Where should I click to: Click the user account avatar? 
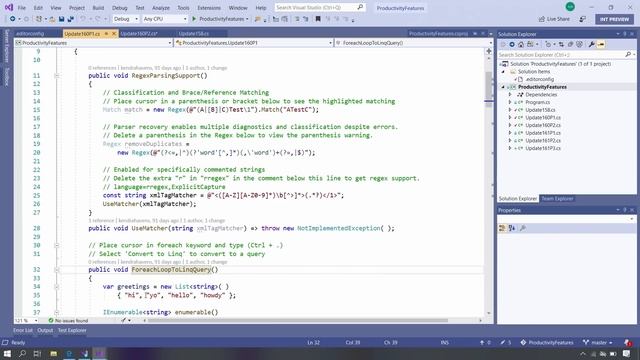(570, 7)
